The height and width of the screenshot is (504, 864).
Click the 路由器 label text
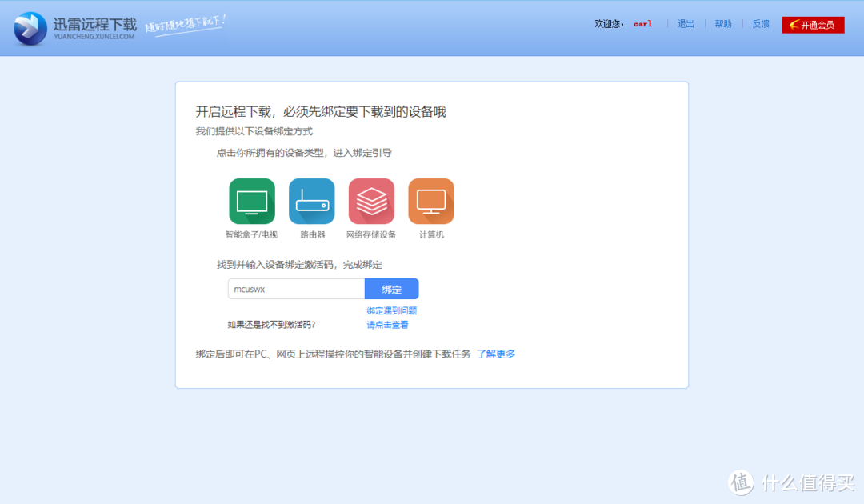tap(313, 234)
